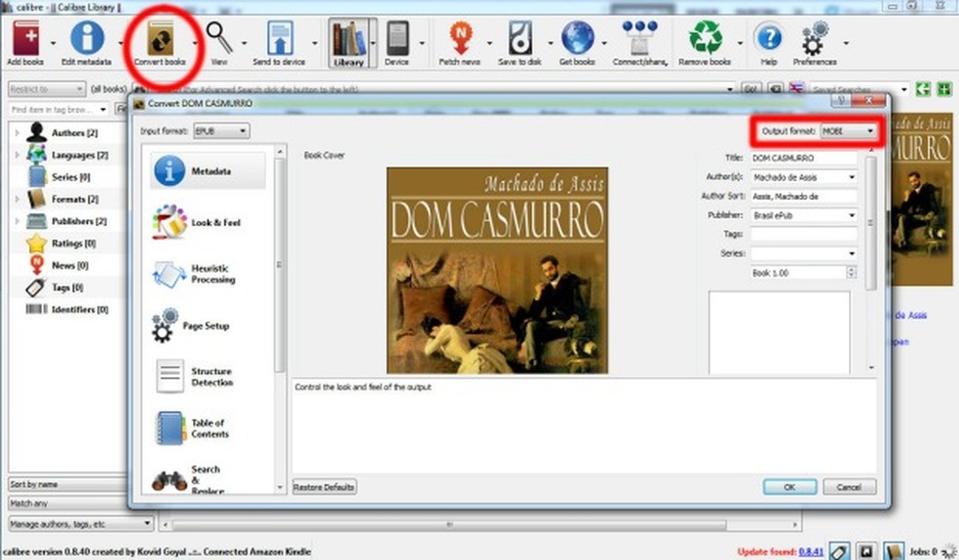Expand the Authors tree node arrow
Image resolution: width=959 pixels, height=560 pixels.
[18, 132]
